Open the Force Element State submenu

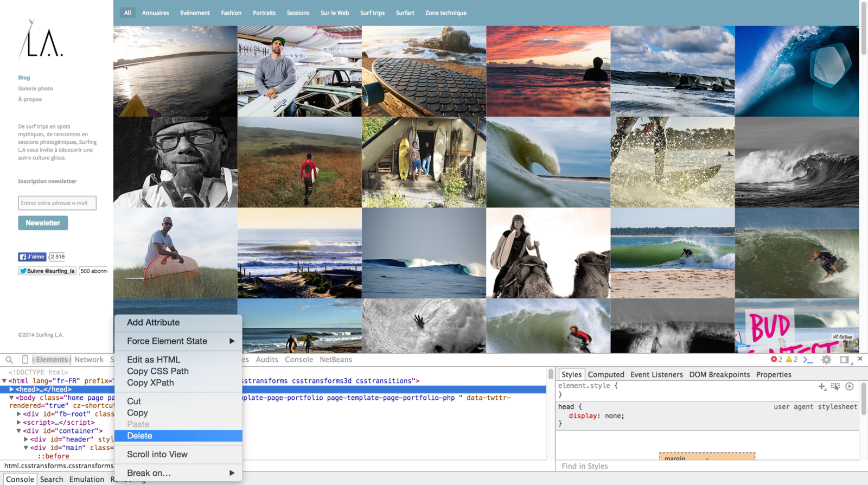pyautogui.click(x=178, y=341)
